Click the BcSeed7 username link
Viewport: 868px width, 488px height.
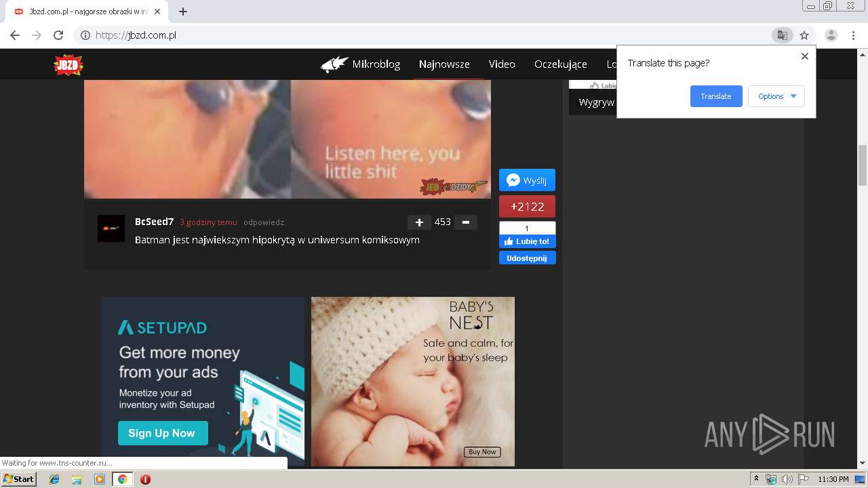(155, 222)
